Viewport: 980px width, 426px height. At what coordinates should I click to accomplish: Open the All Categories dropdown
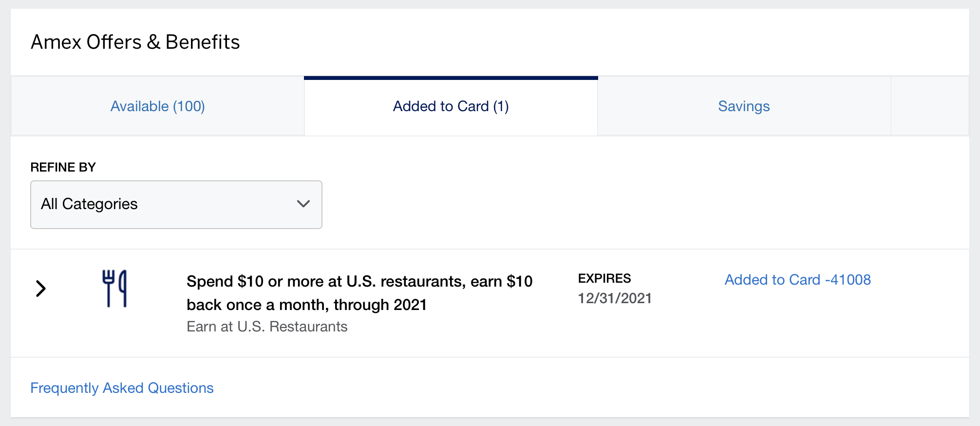(176, 205)
